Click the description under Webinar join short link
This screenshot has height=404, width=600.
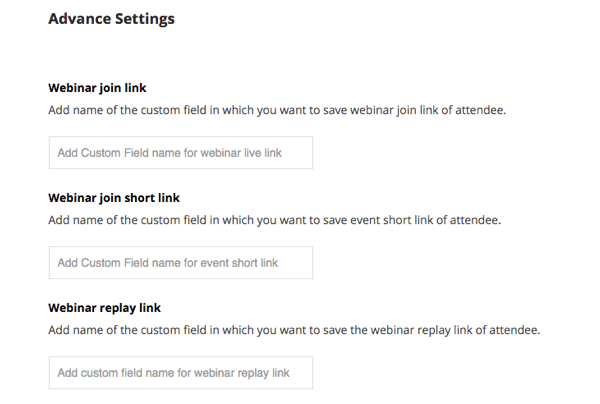tap(274, 219)
